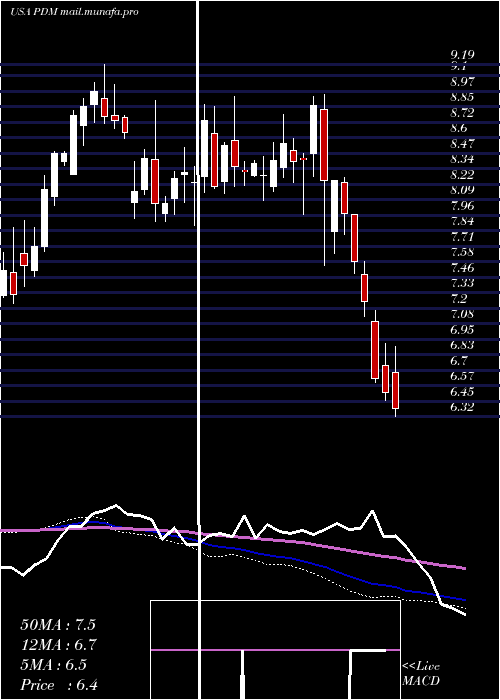Click the 7.2 price level label
The height and width of the screenshot is (700, 500).
[x=459, y=299]
